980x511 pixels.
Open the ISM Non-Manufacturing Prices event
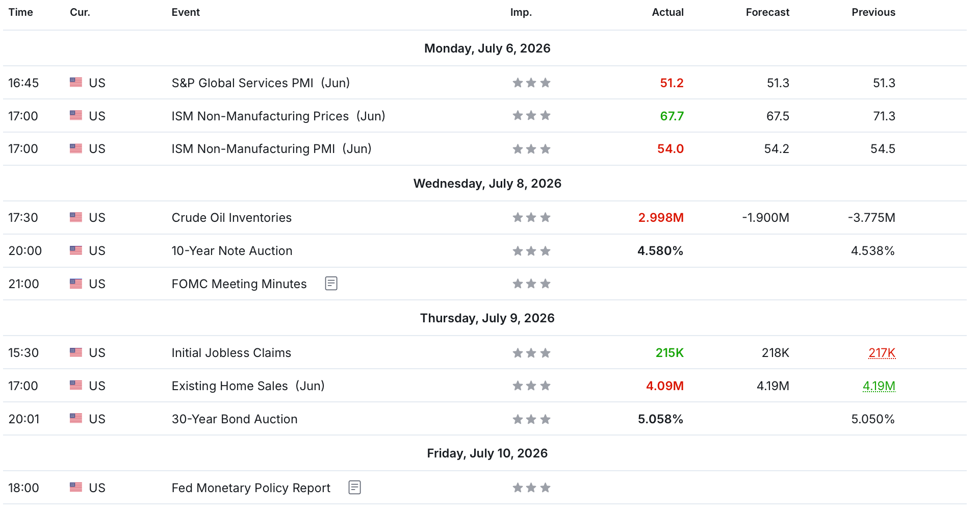(x=278, y=116)
